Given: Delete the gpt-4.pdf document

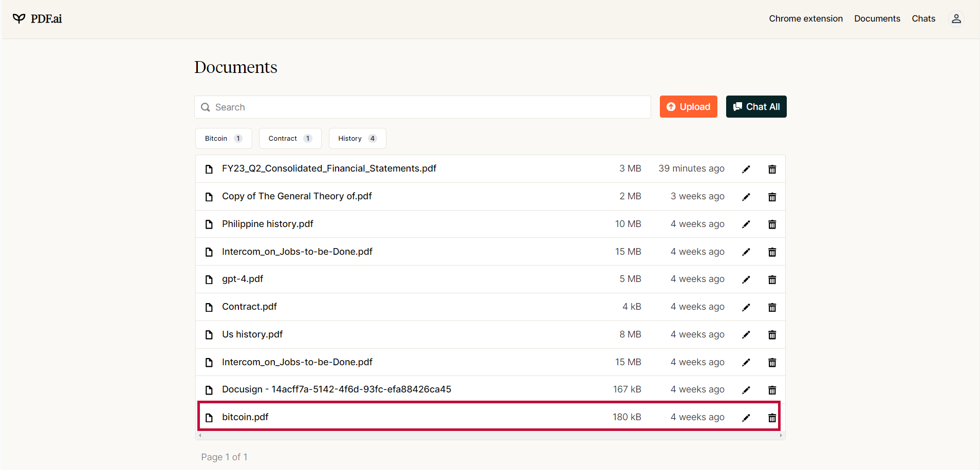Looking at the screenshot, I should 772,279.
